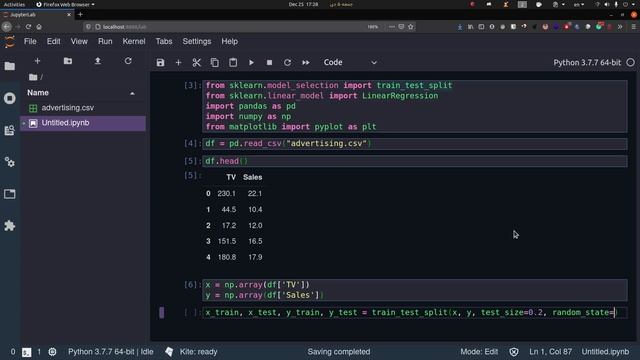
Task: Open the Extension Manager puzzle icon
Action: coord(10,226)
